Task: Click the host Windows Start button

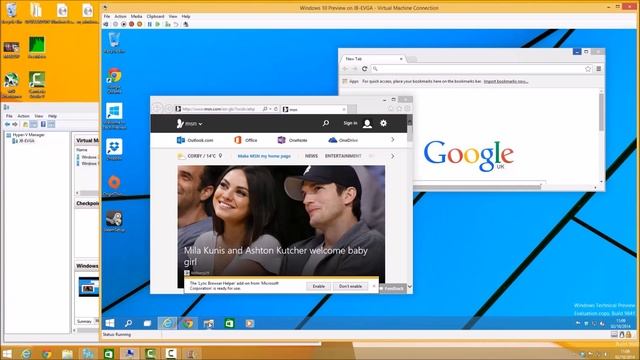Action: 7,353
